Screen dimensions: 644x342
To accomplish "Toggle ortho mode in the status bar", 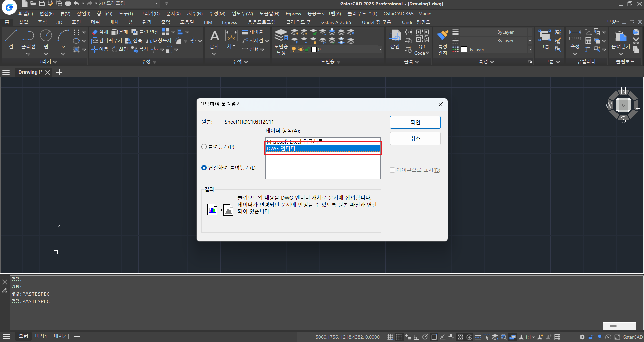I will pyautogui.click(x=416, y=337).
